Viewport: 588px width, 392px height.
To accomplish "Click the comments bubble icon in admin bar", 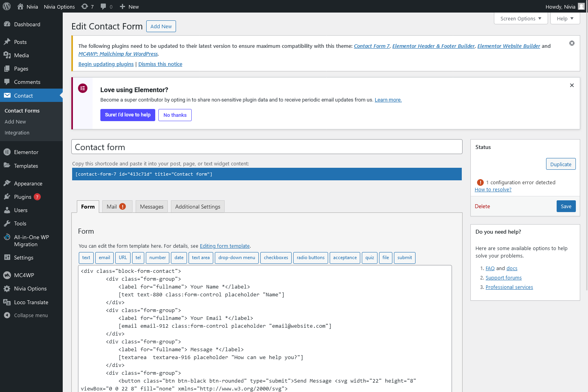I will pyautogui.click(x=106, y=7).
